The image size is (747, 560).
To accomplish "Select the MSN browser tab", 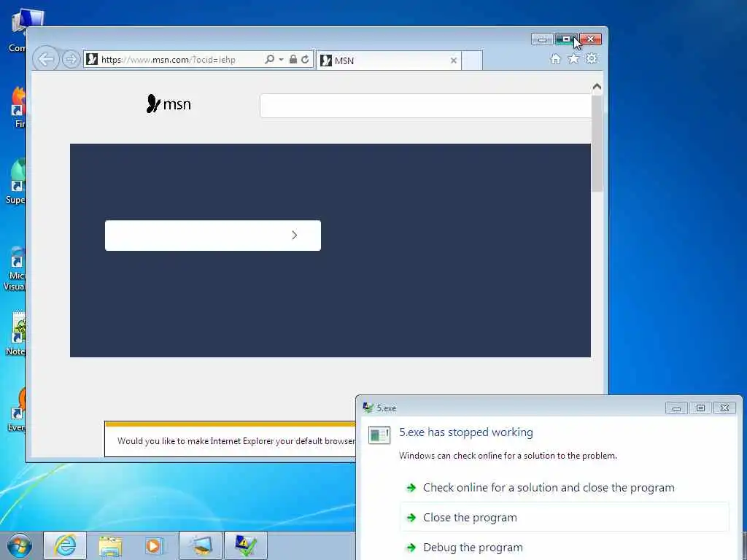I will [388, 61].
